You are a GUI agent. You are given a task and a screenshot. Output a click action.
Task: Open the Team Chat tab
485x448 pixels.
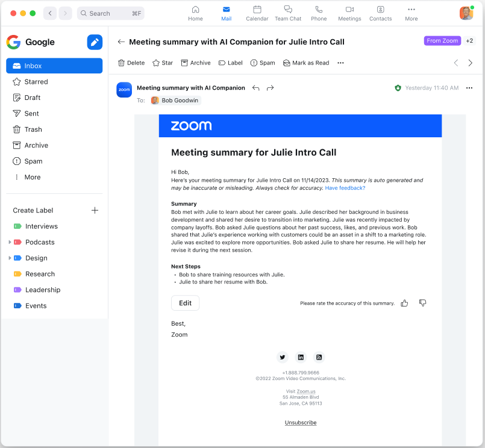pos(288,13)
